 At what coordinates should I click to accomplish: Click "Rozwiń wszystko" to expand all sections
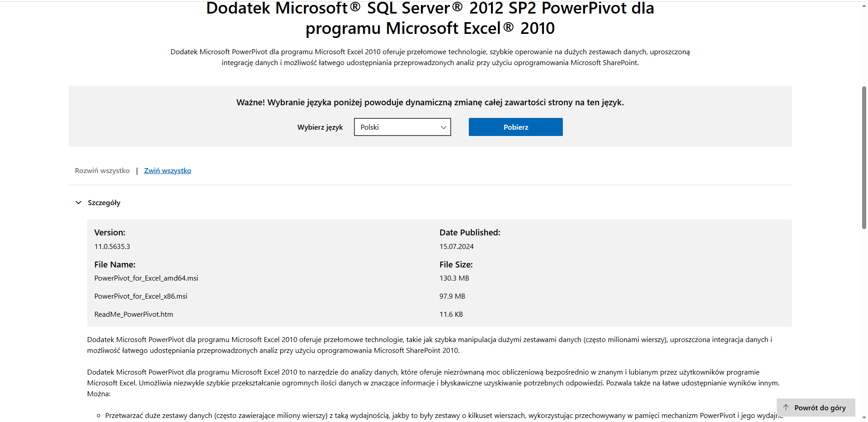coord(102,170)
